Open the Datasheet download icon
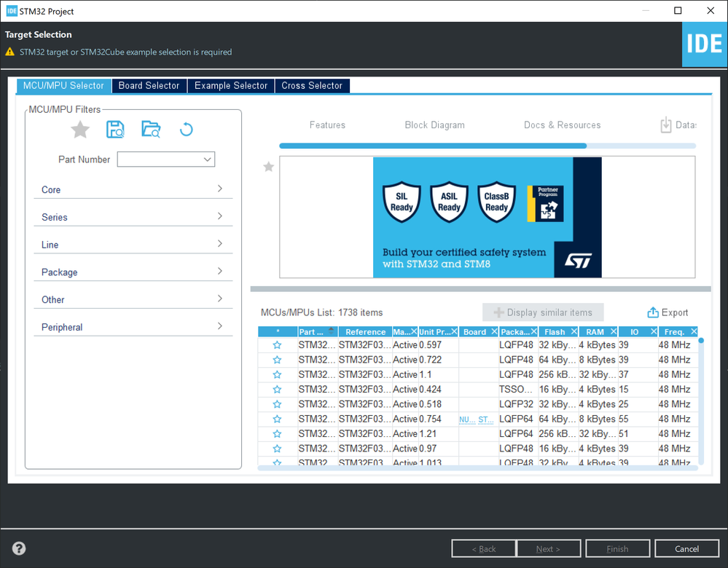The image size is (728, 568). pos(666,125)
